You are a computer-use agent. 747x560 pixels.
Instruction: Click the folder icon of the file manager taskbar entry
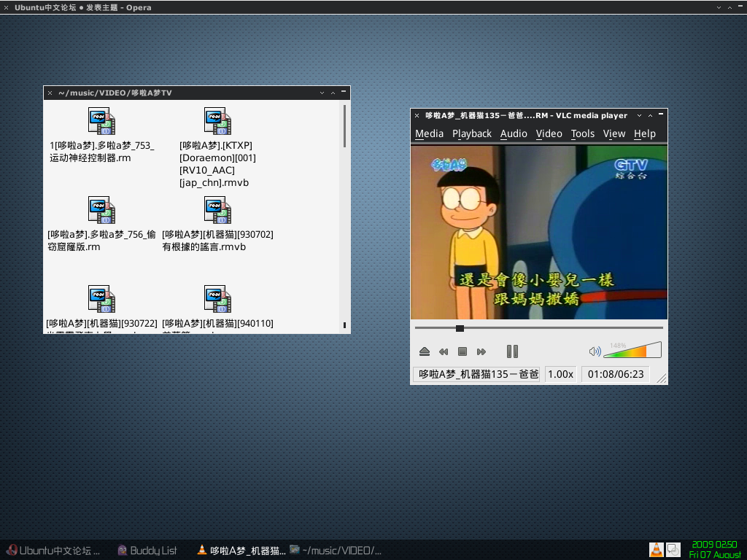[x=295, y=550]
